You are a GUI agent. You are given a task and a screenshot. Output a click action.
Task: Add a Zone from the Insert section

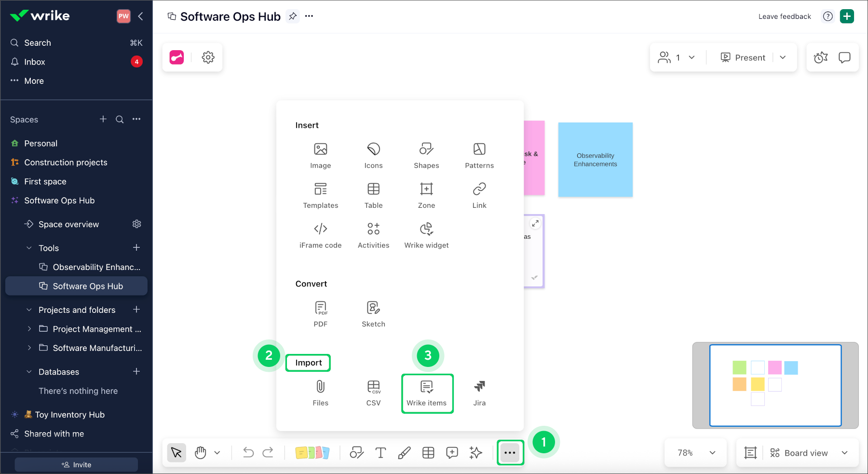(x=427, y=195)
